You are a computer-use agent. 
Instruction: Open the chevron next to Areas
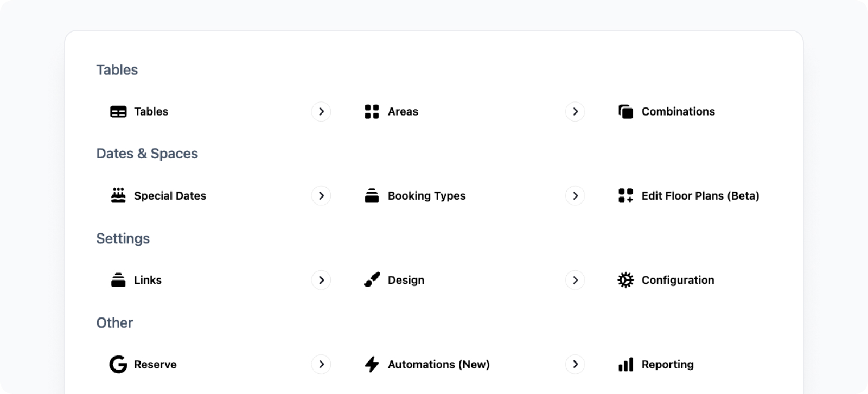click(575, 111)
